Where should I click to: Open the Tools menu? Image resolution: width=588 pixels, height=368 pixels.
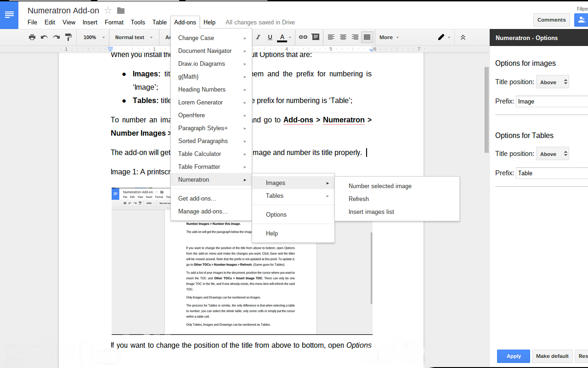pos(138,22)
